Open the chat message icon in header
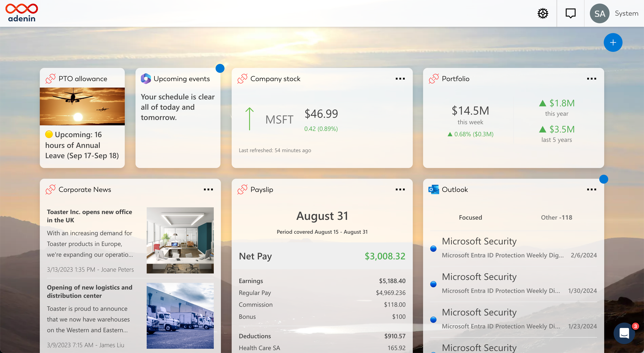This screenshot has height=353, width=644. (x=570, y=13)
